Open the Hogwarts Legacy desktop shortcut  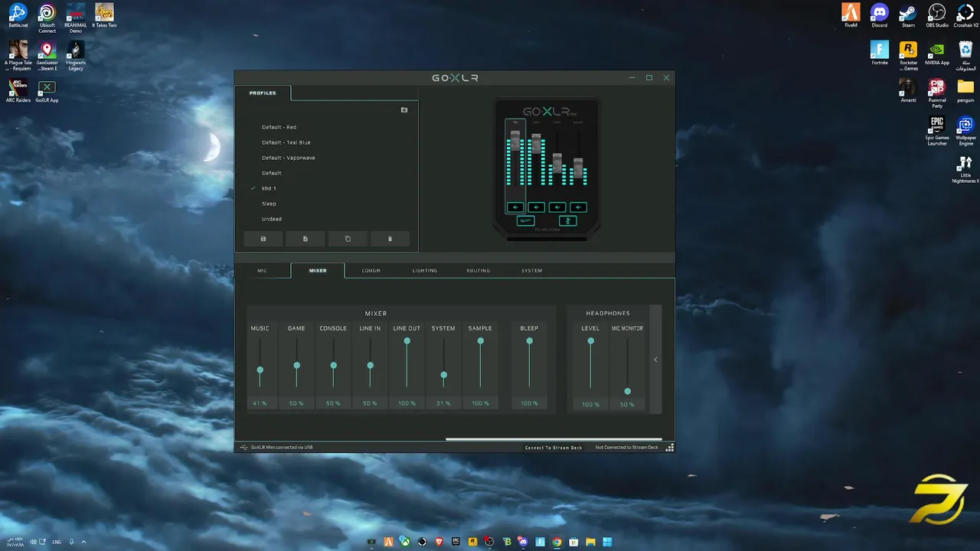(76, 56)
